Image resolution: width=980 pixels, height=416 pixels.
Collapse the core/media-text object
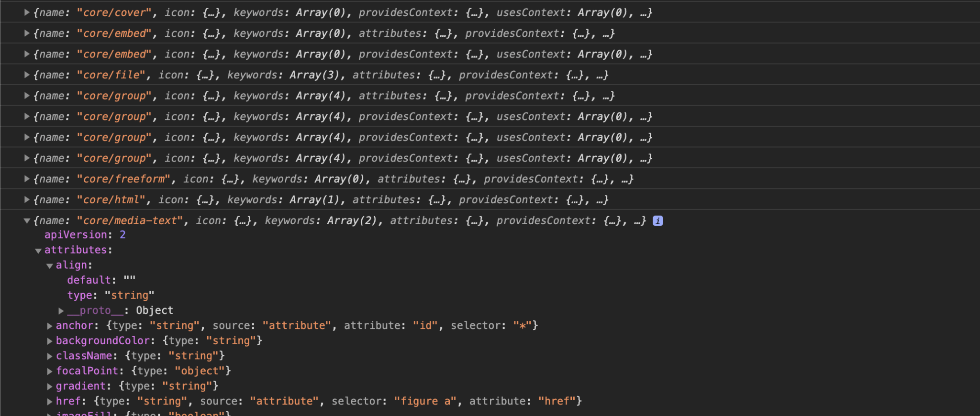click(27, 221)
